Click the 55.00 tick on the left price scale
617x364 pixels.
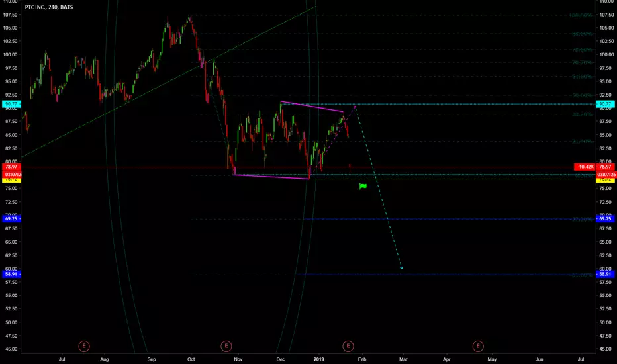click(x=11, y=296)
